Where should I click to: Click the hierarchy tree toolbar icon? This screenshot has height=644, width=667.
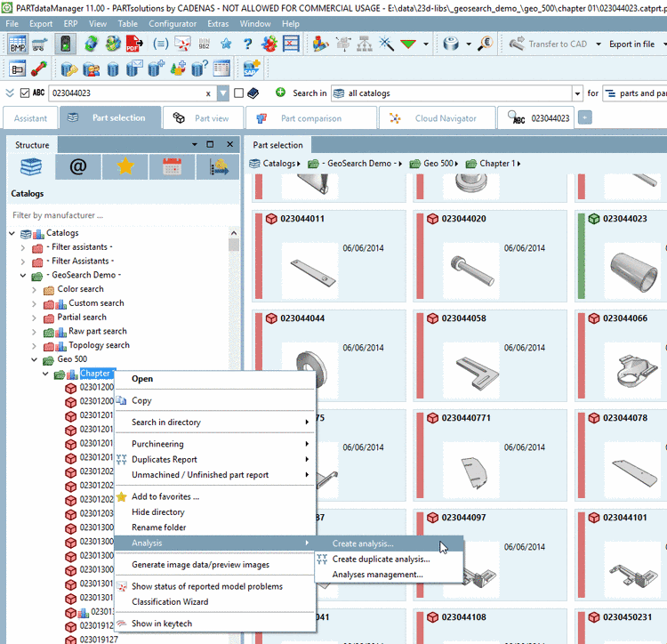click(364, 44)
